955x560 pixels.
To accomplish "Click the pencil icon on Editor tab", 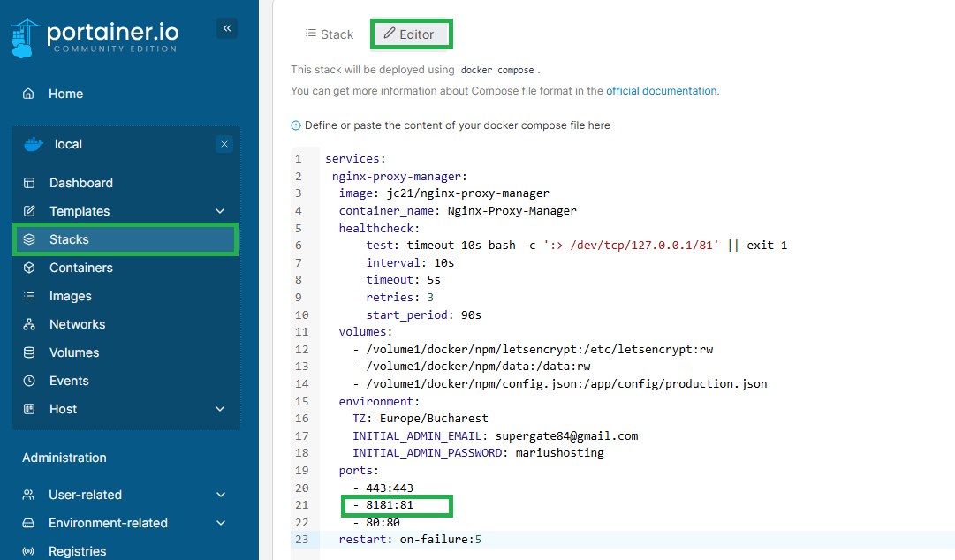I will 390,33.
